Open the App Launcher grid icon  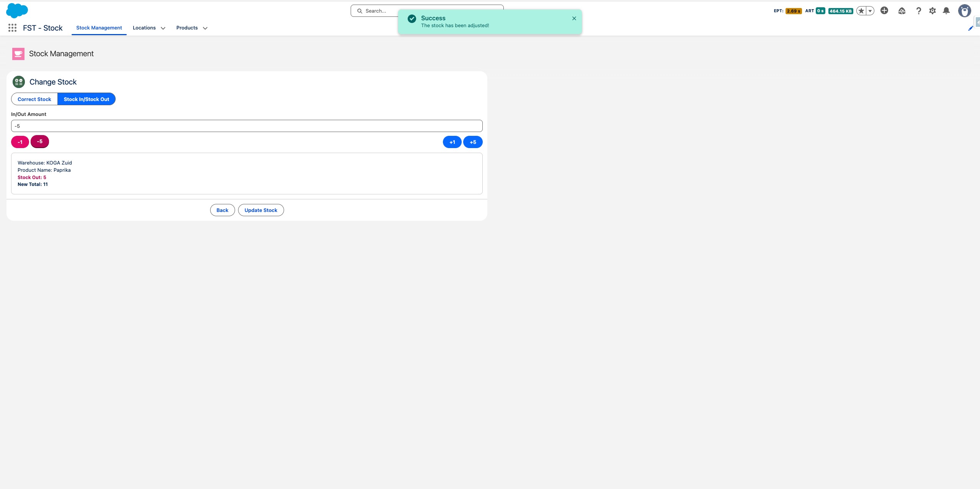click(12, 28)
